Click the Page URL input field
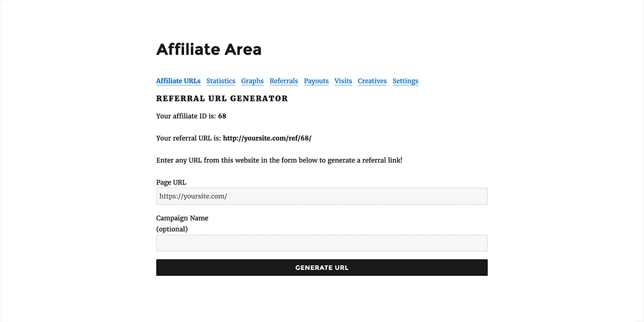This screenshot has width=644, height=322. (x=322, y=196)
